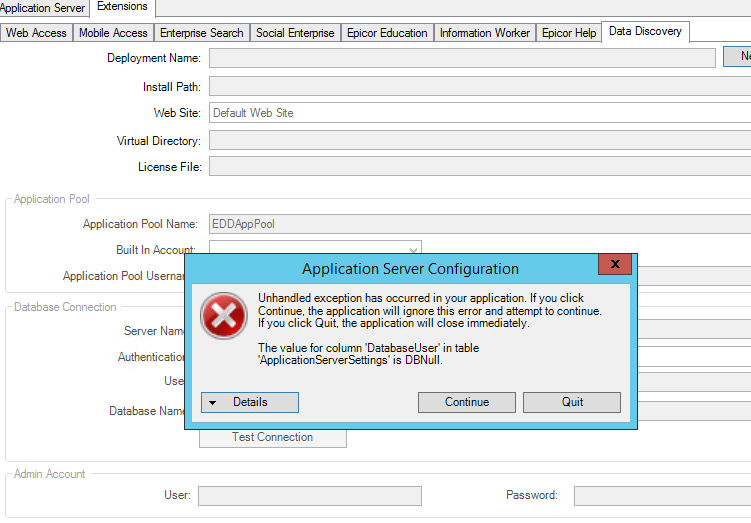Select the Extensions tab

tap(123, 7)
